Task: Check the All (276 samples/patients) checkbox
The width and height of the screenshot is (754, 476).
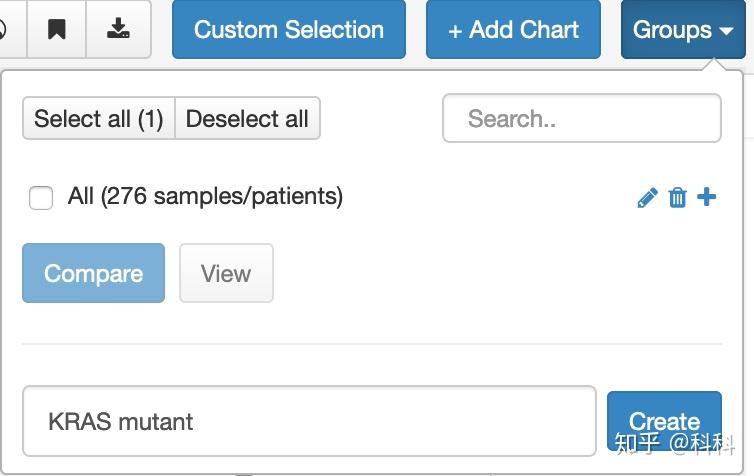Action: tap(41, 198)
